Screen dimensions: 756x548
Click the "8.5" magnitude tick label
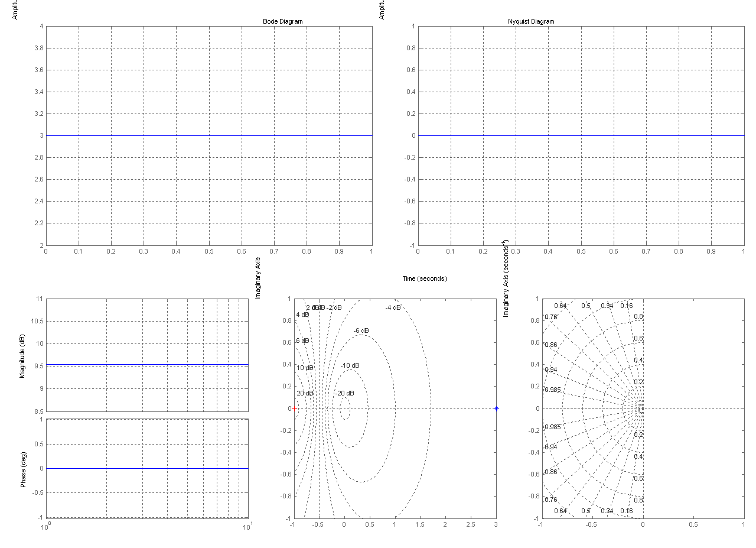(38, 411)
